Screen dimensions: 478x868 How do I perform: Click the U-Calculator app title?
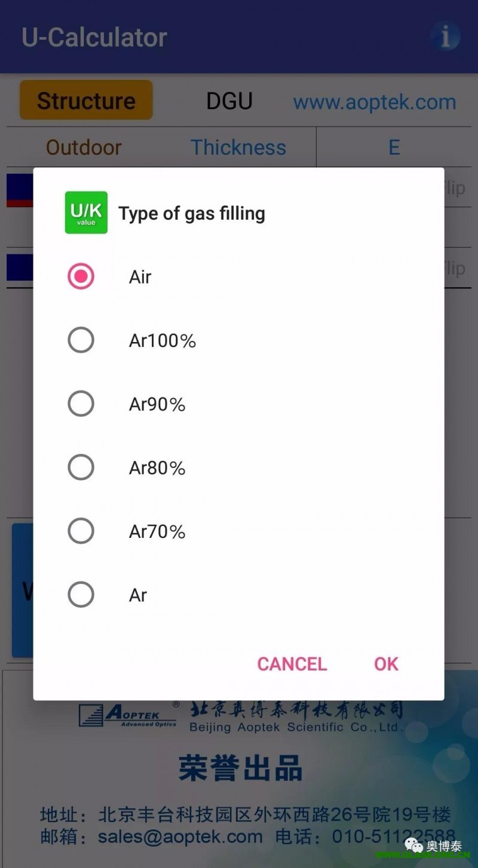pyautogui.click(x=94, y=37)
